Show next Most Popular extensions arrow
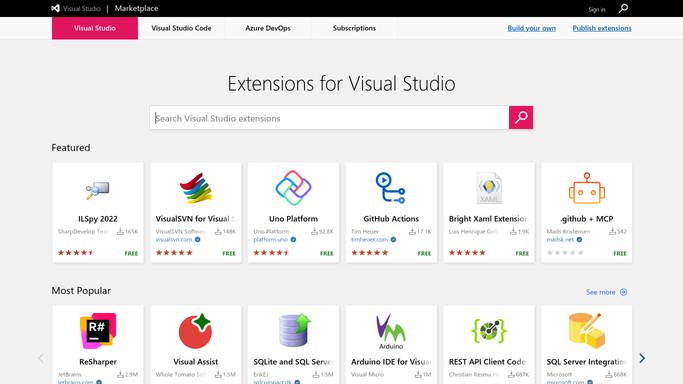This screenshot has width=683, height=384. [642, 358]
